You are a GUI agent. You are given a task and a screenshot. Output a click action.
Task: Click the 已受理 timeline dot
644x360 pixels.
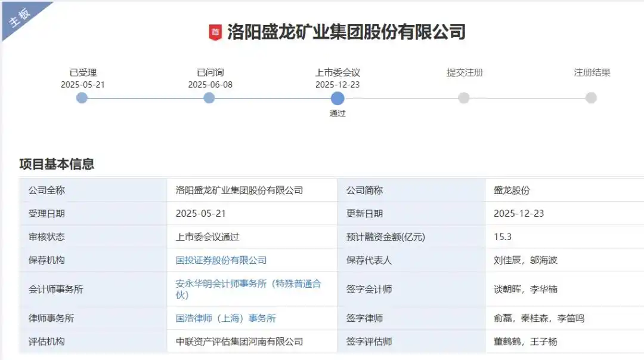(82, 97)
